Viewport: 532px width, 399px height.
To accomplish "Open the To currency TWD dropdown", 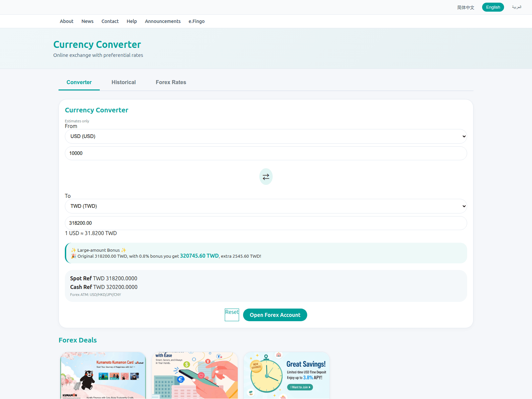I will click(x=266, y=206).
